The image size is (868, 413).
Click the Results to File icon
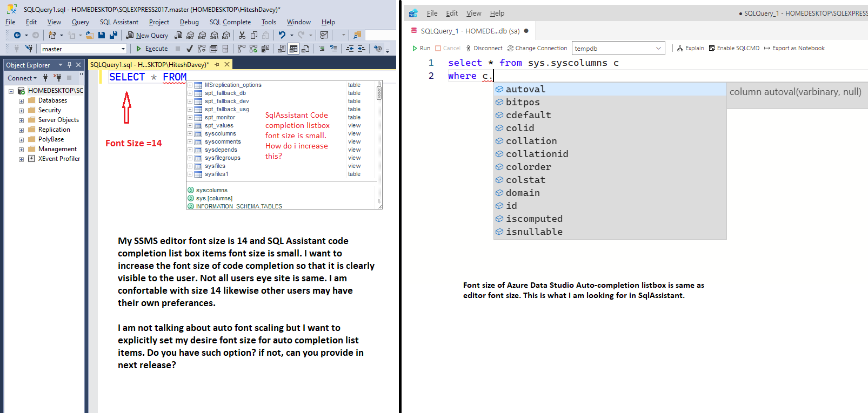(x=305, y=49)
